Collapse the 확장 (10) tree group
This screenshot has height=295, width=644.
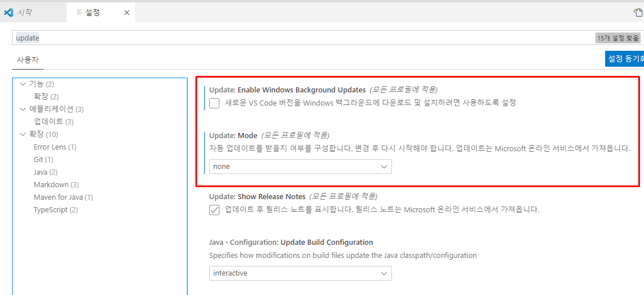pos(23,134)
